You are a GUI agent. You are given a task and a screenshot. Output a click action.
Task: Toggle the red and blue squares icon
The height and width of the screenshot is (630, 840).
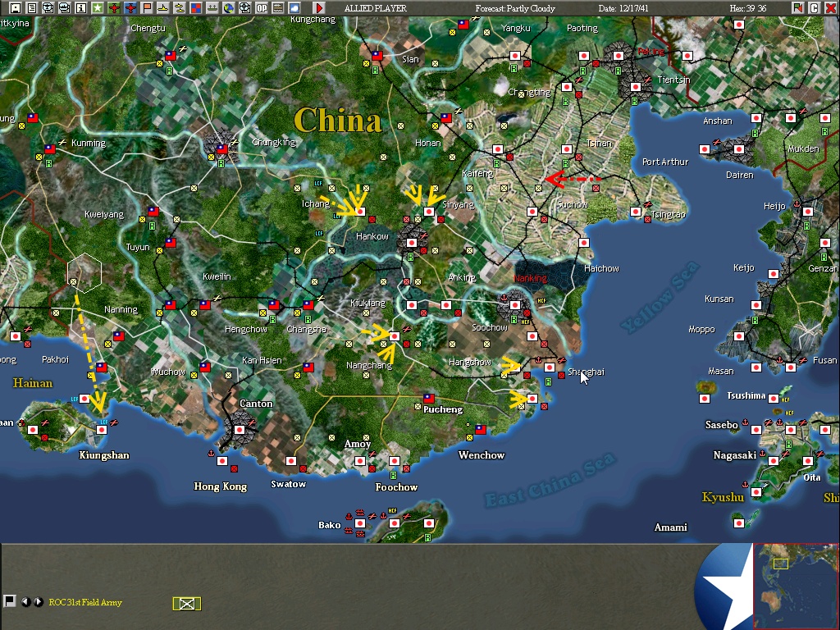click(x=196, y=8)
